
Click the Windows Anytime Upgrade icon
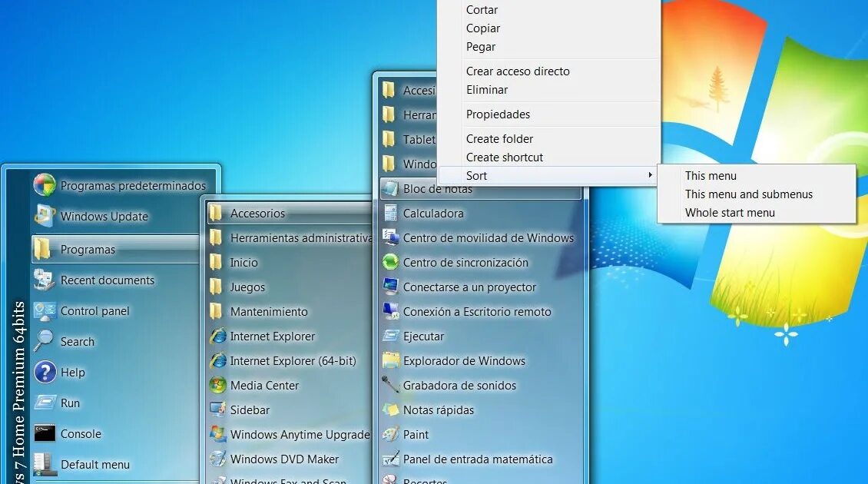click(218, 434)
